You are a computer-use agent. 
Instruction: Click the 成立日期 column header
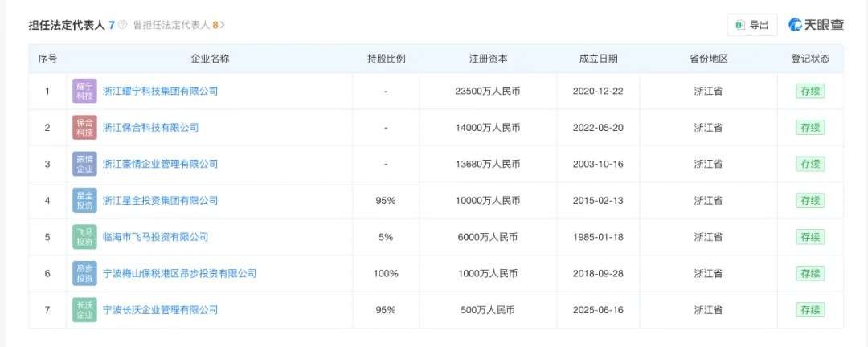point(599,59)
